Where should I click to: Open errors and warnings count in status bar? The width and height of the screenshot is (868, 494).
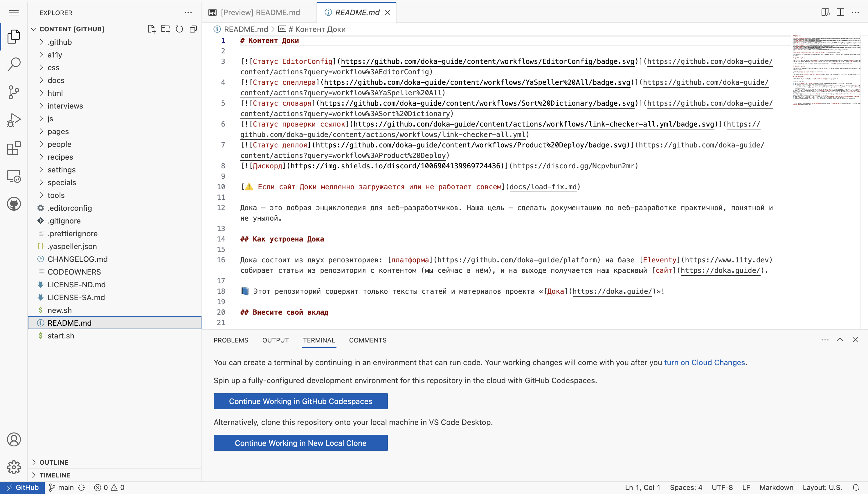point(109,488)
